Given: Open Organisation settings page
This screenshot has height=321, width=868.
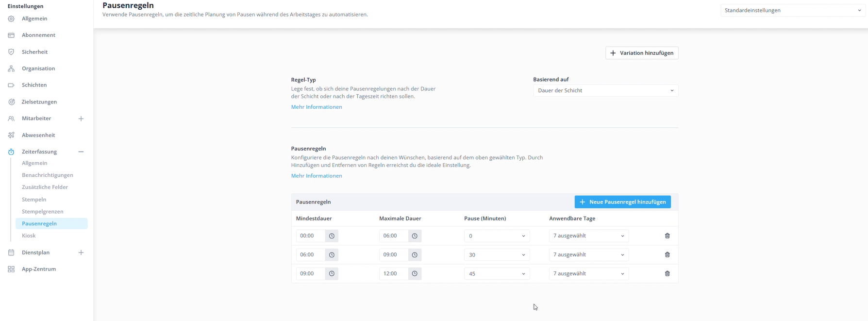Looking at the screenshot, I should 38,68.
